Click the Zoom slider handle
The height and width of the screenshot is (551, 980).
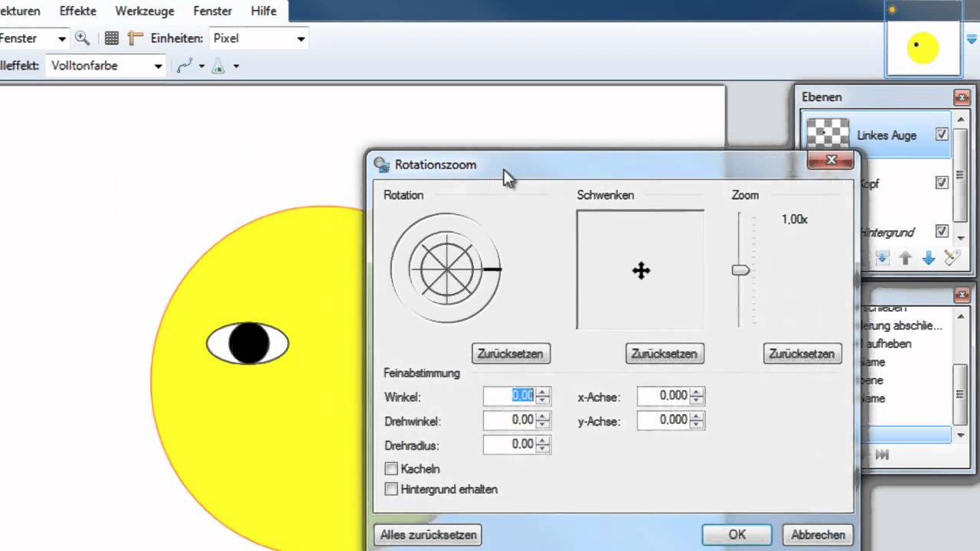[x=740, y=270]
